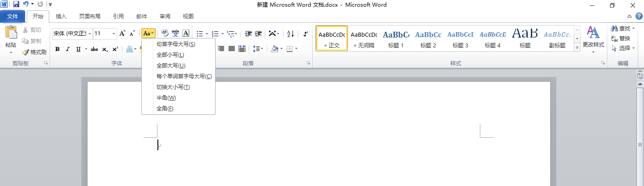Click the Cut (剪切) scissors button
The height and width of the screenshot is (186, 644).
[32, 30]
